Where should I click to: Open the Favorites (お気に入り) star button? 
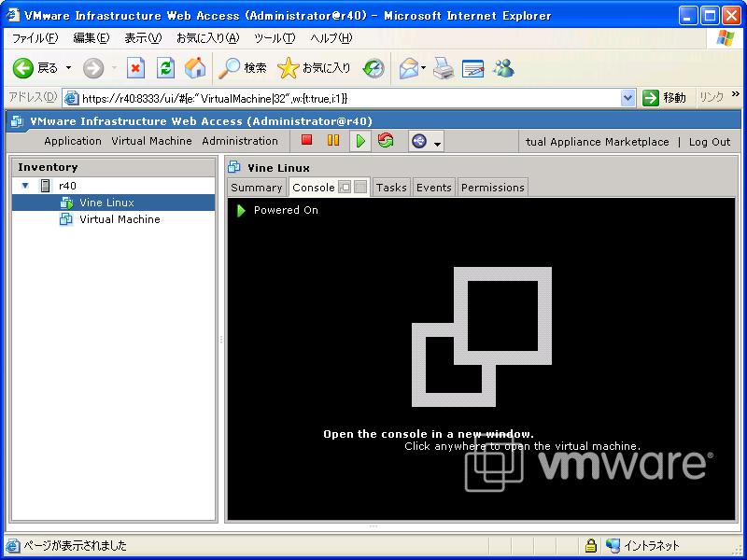coord(314,68)
